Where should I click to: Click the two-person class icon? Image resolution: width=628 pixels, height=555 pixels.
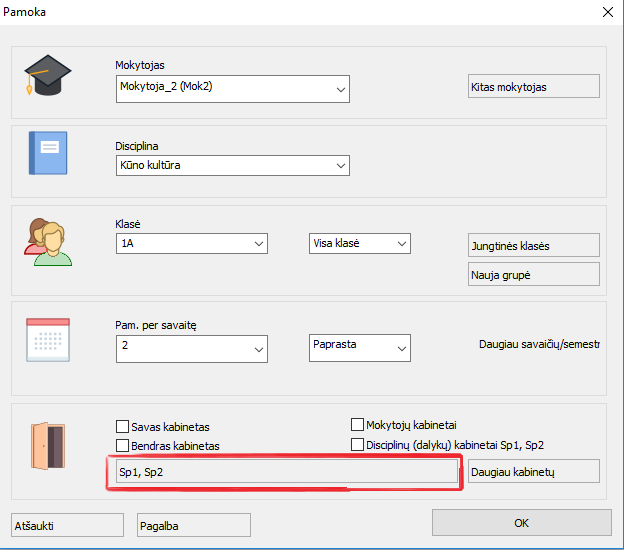[x=48, y=241]
